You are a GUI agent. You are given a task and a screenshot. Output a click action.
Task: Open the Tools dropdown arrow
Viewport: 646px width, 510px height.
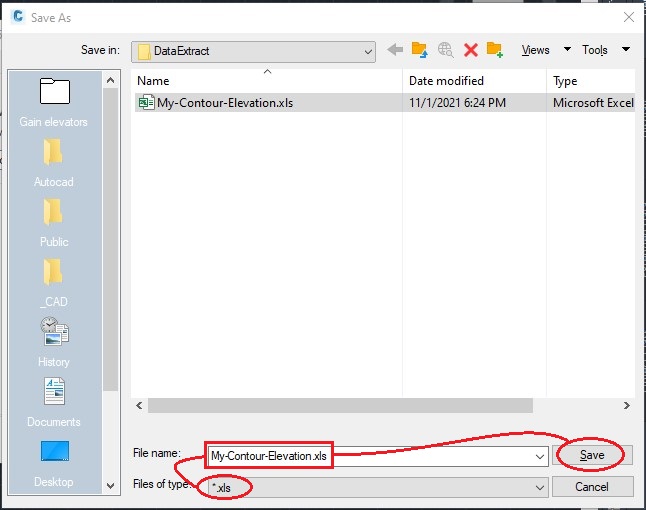[626, 49]
